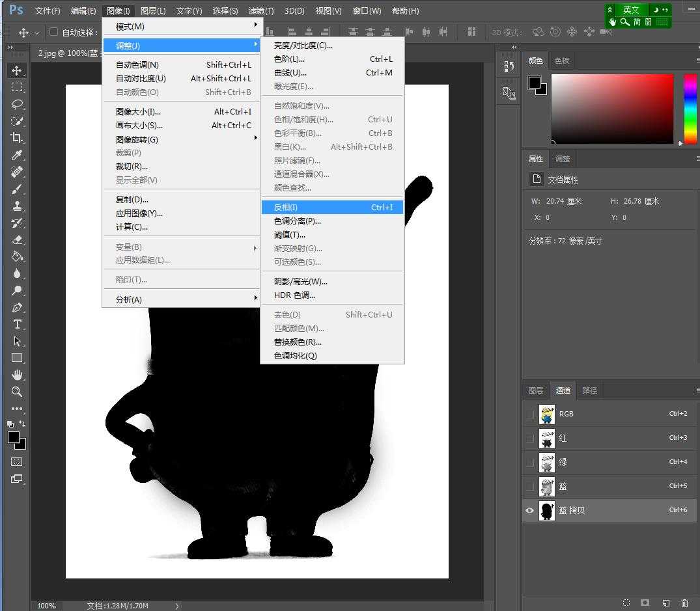This screenshot has width=700, height=611.
Task: Select the Dodge tool
Action: pos(17,290)
